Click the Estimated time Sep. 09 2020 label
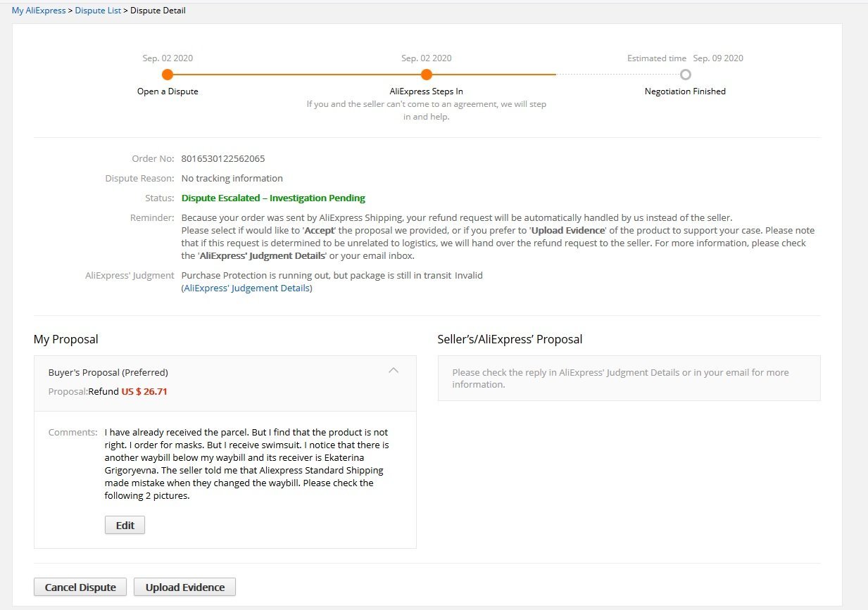The width and height of the screenshot is (868, 610). coord(685,58)
